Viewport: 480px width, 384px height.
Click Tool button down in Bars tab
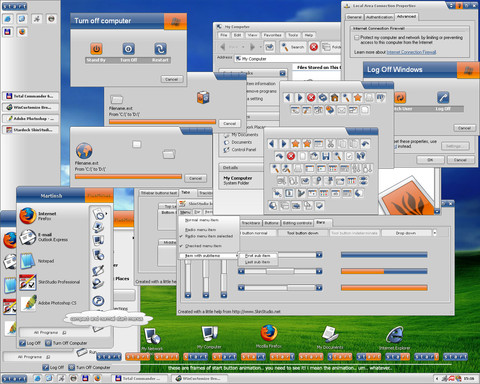[x=303, y=233]
